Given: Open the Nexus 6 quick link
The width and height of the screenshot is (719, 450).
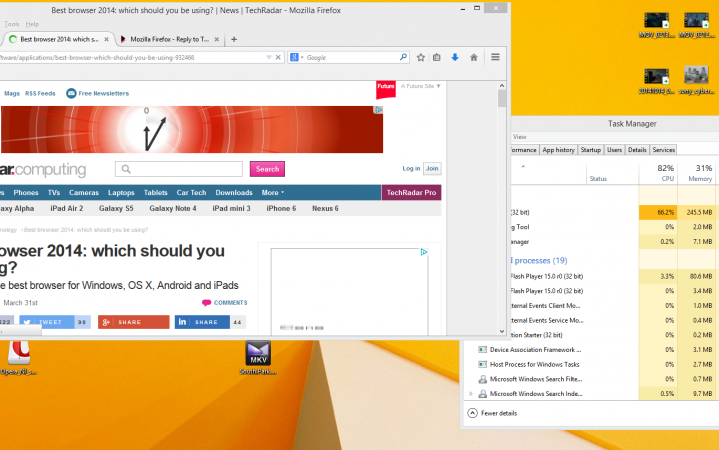Looking at the screenshot, I should click(325, 208).
